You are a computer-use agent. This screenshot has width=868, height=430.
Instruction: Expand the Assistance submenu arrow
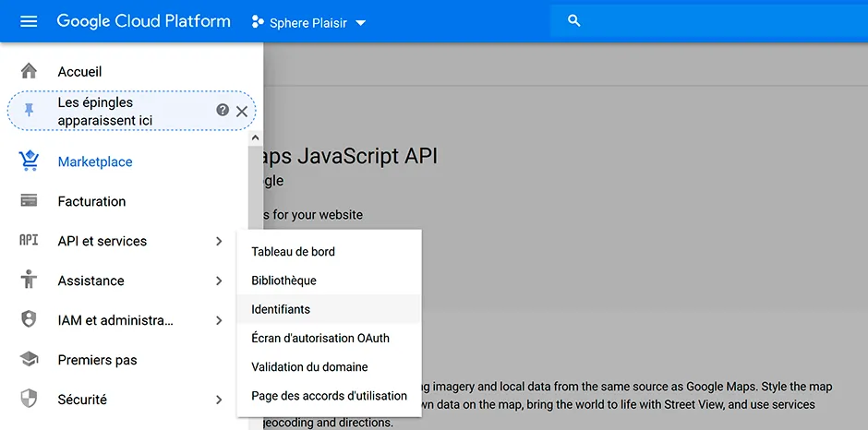tap(219, 281)
